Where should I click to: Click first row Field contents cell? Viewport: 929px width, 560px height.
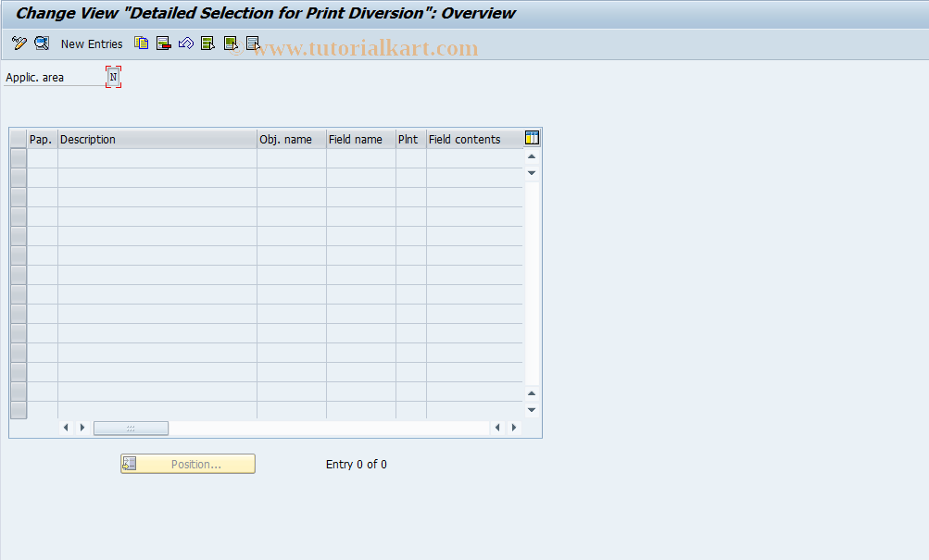pyautogui.click(x=474, y=158)
